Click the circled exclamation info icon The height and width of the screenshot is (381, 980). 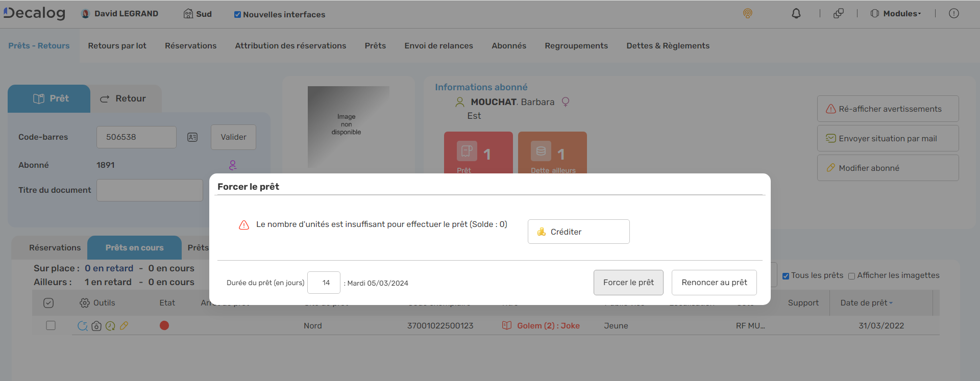point(953,14)
